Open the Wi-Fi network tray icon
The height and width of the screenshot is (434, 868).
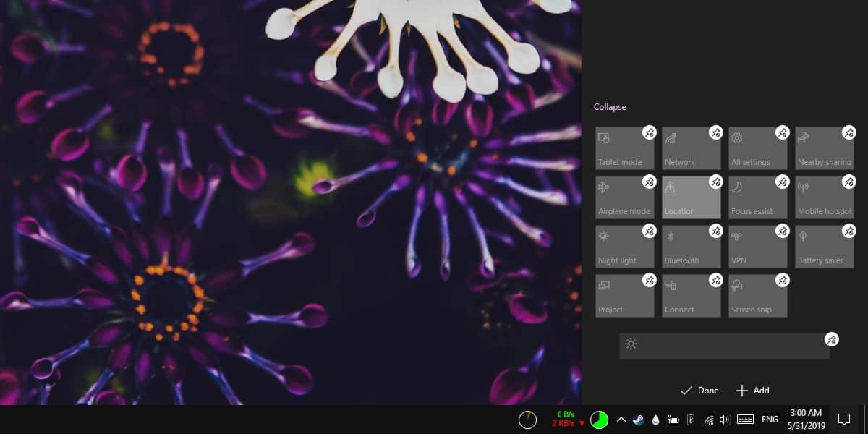709,420
